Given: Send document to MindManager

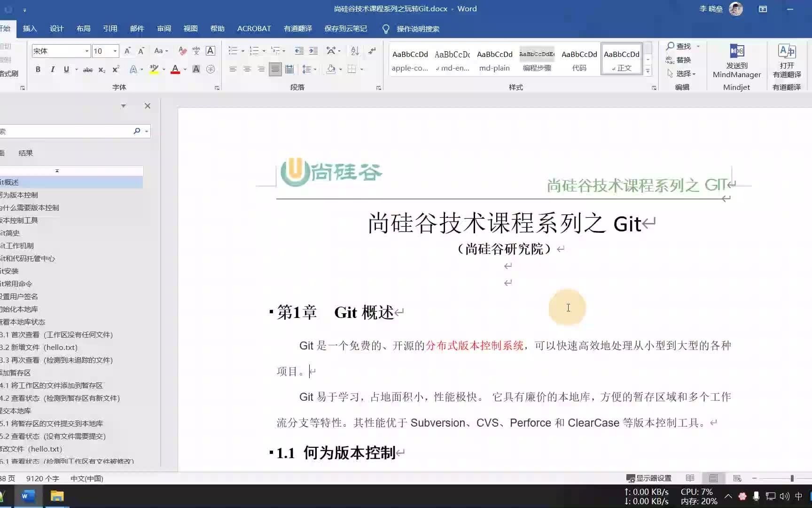Looking at the screenshot, I should pyautogui.click(x=737, y=61).
